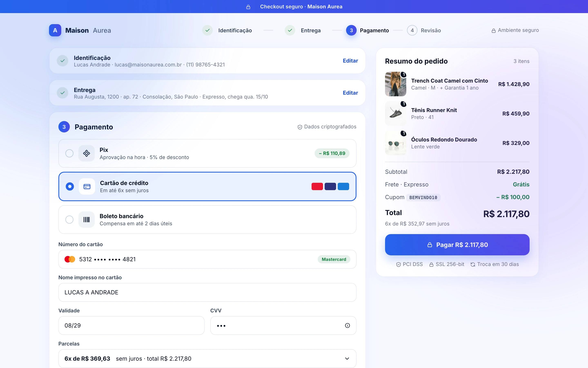Focus the Número do cartão field
Screen dimensions: 588x368
[x=207, y=259]
